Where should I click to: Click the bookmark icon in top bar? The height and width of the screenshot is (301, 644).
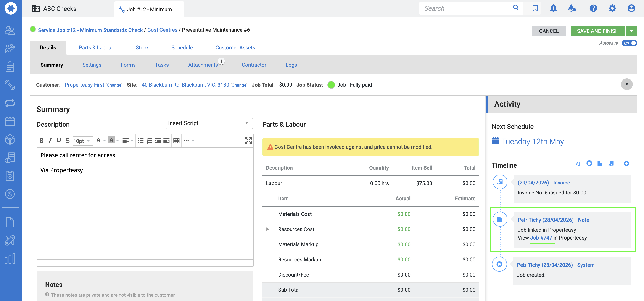coord(535,8)
